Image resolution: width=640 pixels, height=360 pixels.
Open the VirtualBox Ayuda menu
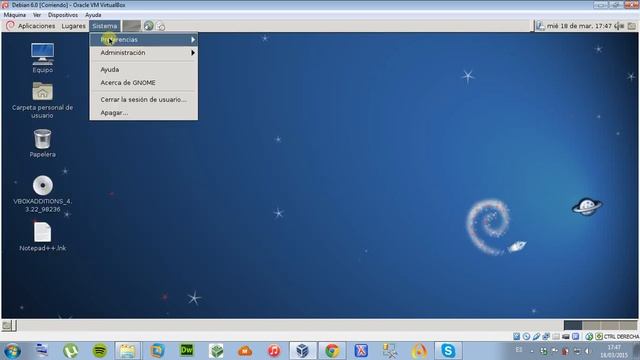tap(93, 15)
